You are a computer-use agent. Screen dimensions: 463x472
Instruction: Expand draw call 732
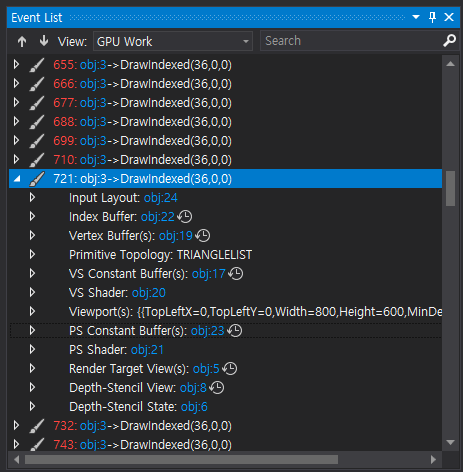pos(16,425)
